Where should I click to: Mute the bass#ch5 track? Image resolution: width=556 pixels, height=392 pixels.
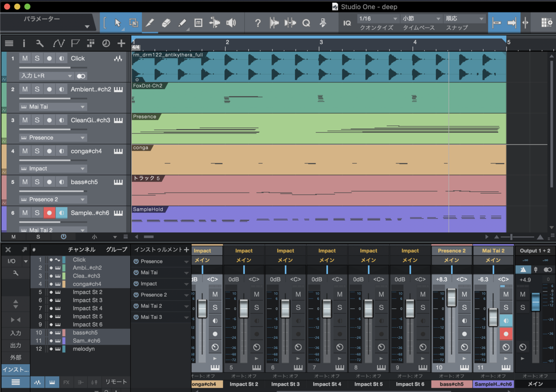click(25, 182)
